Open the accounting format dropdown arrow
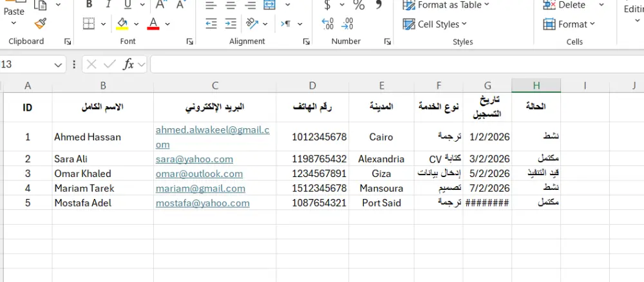644x282 pixels. 342,5
